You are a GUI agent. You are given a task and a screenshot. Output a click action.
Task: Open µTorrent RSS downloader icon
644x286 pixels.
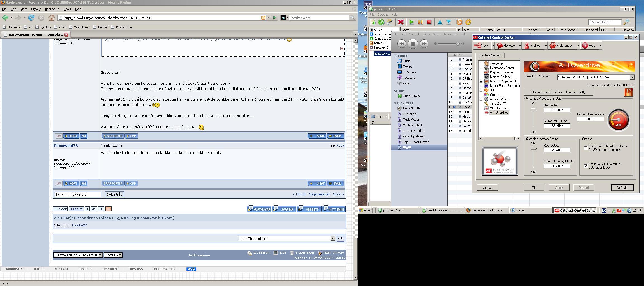click(x=459, y=22)
